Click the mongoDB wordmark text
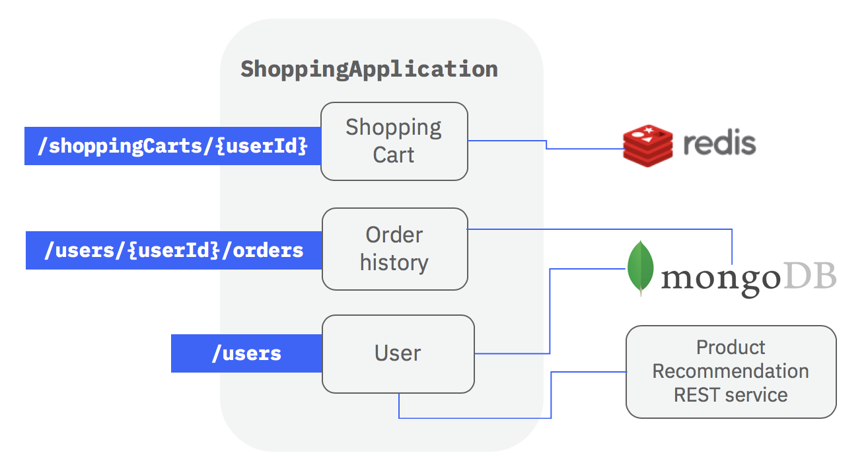 (x=748, y=279)
